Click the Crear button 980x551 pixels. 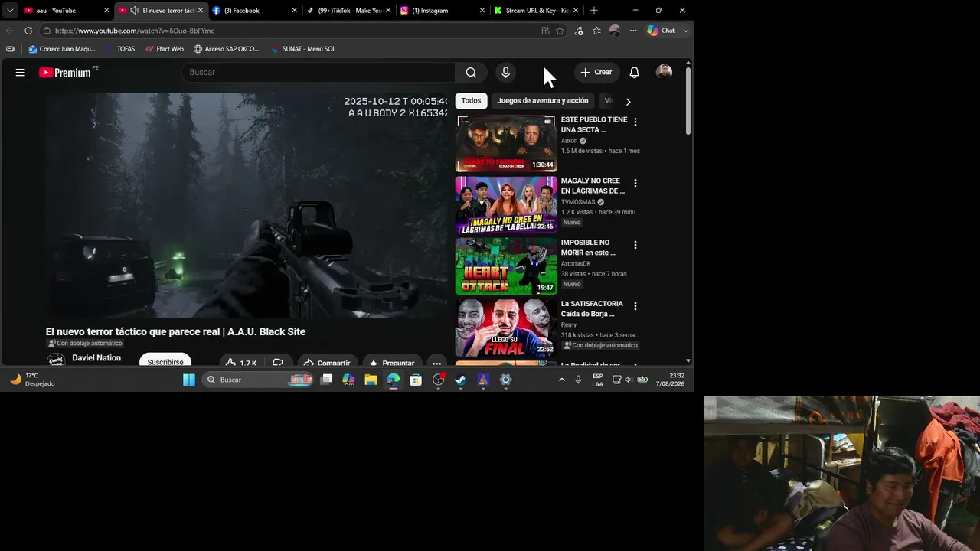[x=596, y=73]
